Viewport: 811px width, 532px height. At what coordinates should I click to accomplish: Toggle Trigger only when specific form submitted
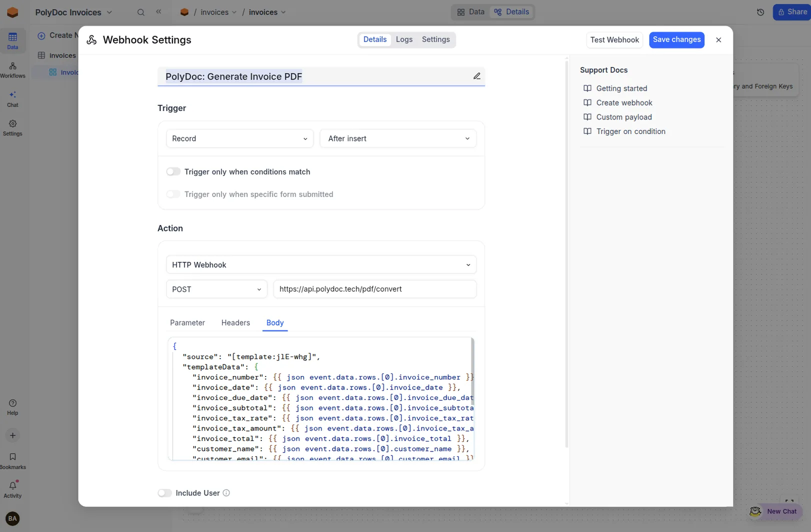pyautogui.click(x=173, y=194)
